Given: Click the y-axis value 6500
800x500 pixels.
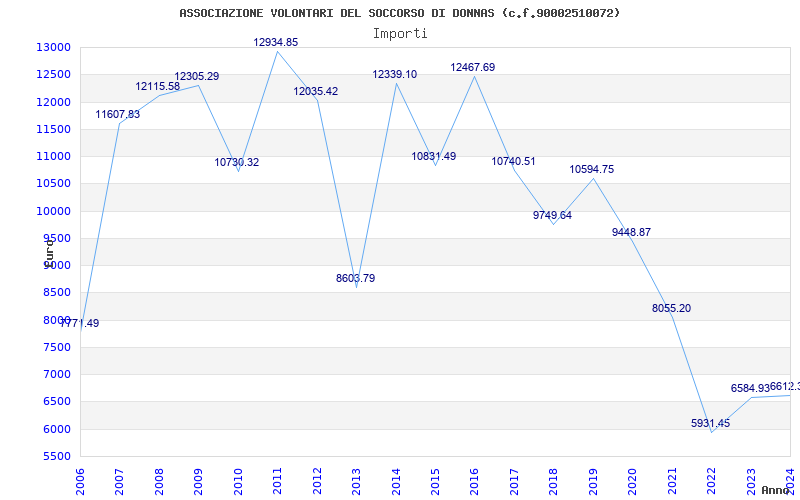Looking at the screenshot, I should tap(56, 402).
